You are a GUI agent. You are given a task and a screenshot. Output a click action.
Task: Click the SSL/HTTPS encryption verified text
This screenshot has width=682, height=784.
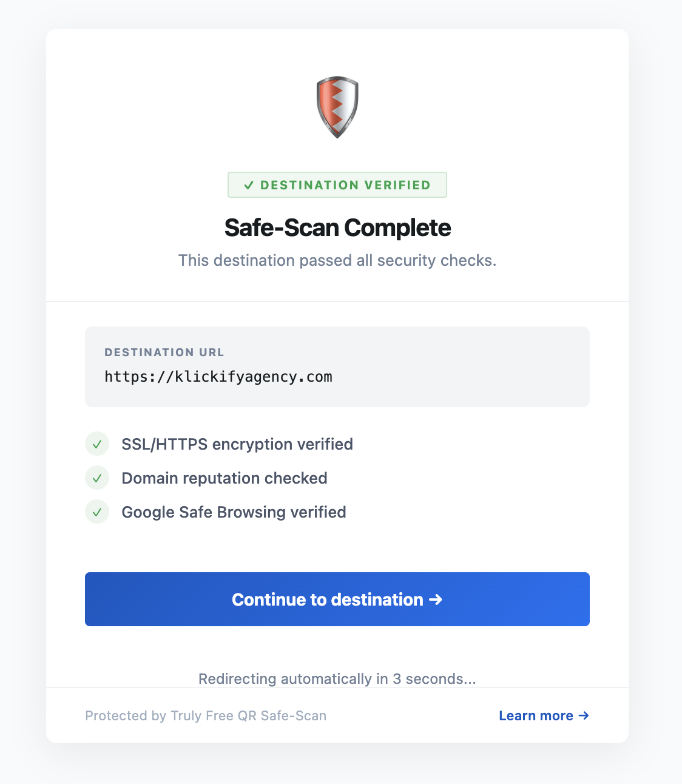click(x=237, y=444)
